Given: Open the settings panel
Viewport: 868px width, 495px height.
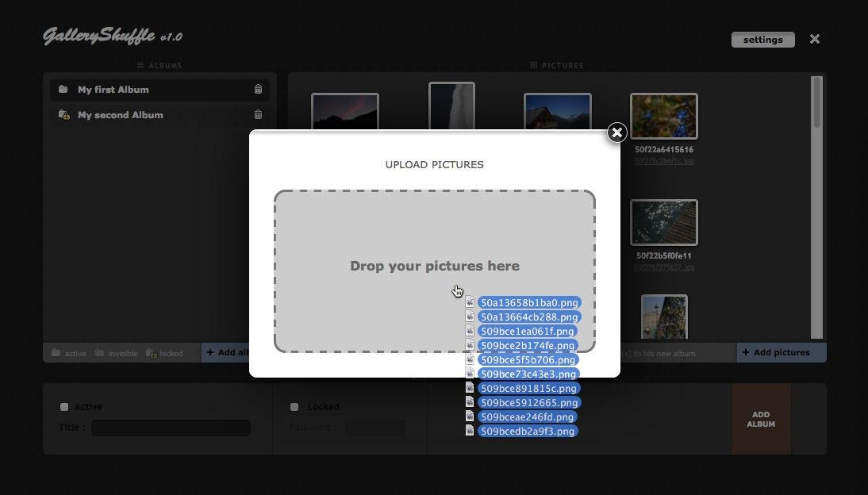Looking at the screenshot, I should [762, 40].
